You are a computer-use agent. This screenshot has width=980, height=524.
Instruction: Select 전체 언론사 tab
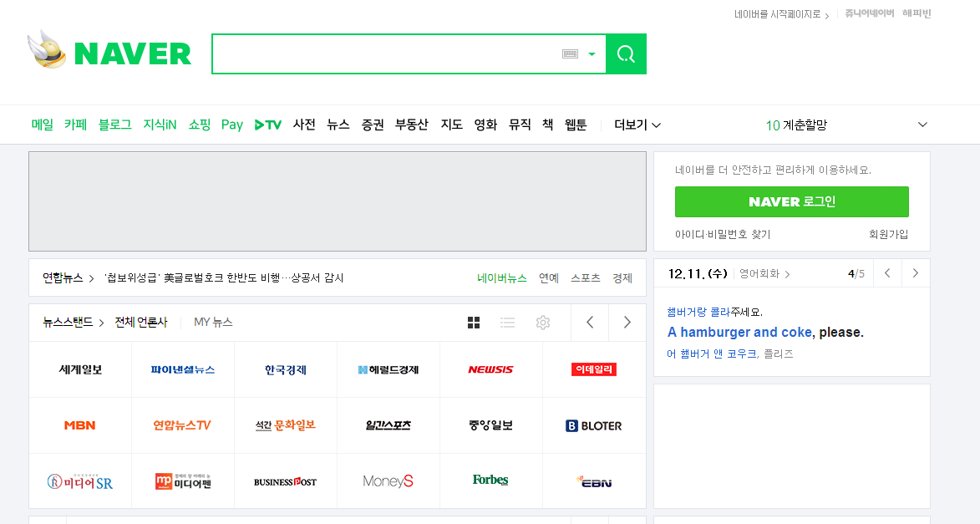tap(141, 322)
